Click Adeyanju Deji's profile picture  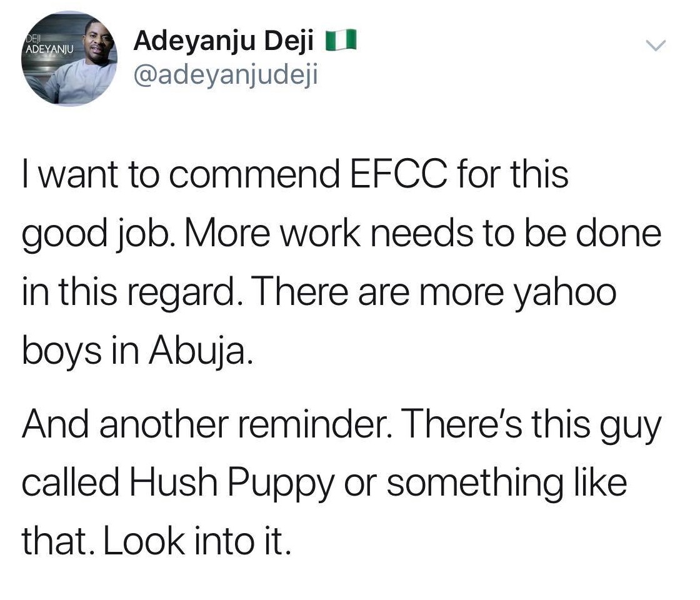[69, 60]
